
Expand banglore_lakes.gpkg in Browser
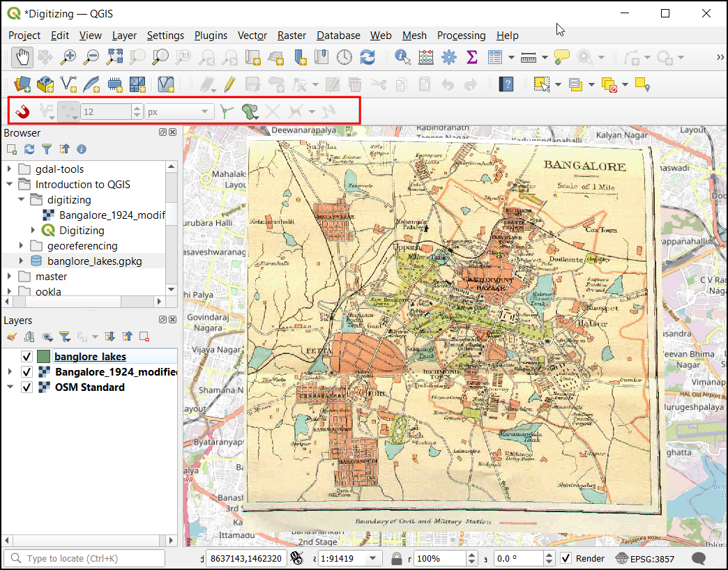[x=21, y=261]
